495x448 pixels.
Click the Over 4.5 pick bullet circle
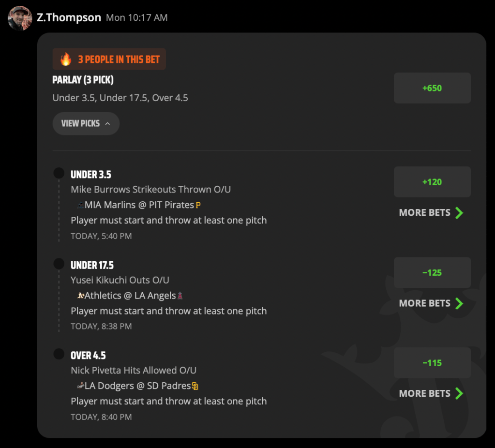pyautogui.click(x=59, y=354)
